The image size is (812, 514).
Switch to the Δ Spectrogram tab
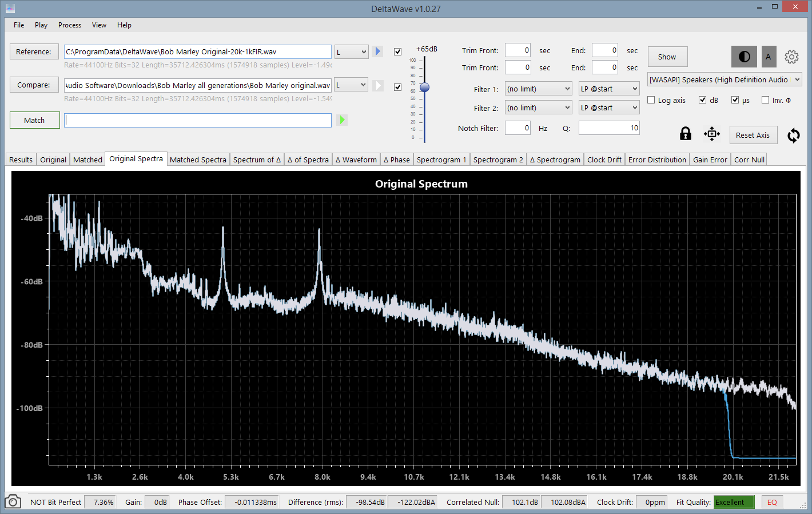555,160
